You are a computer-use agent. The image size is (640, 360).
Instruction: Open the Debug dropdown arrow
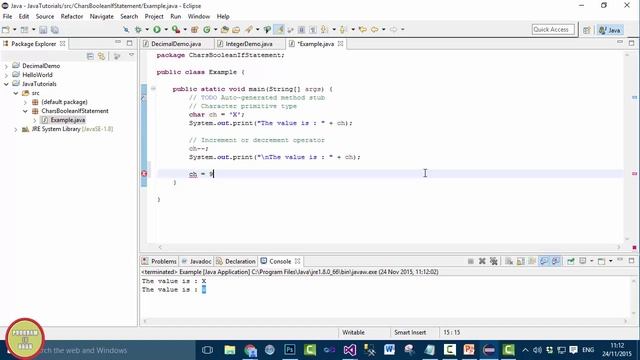point(147,29)
